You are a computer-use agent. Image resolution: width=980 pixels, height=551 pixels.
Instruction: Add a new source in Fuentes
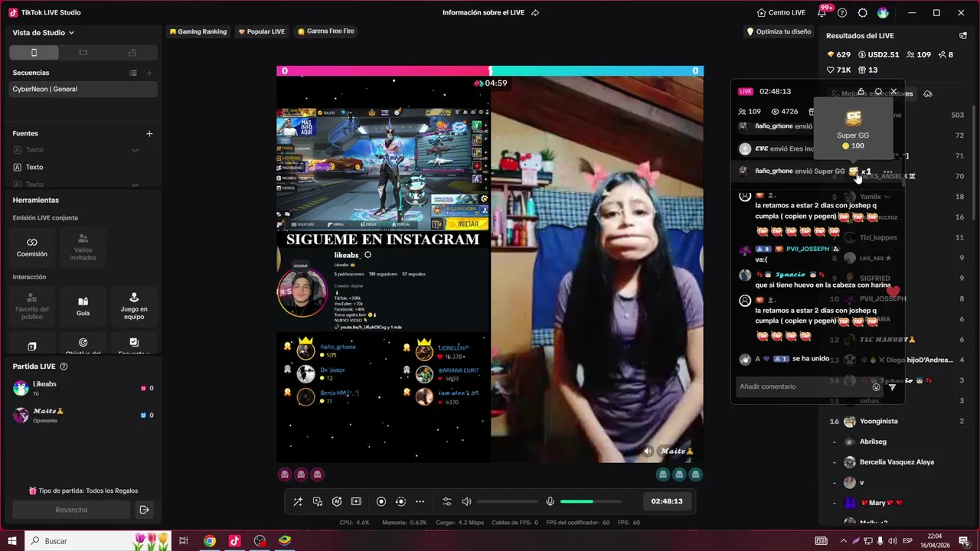tap(149, 133)
